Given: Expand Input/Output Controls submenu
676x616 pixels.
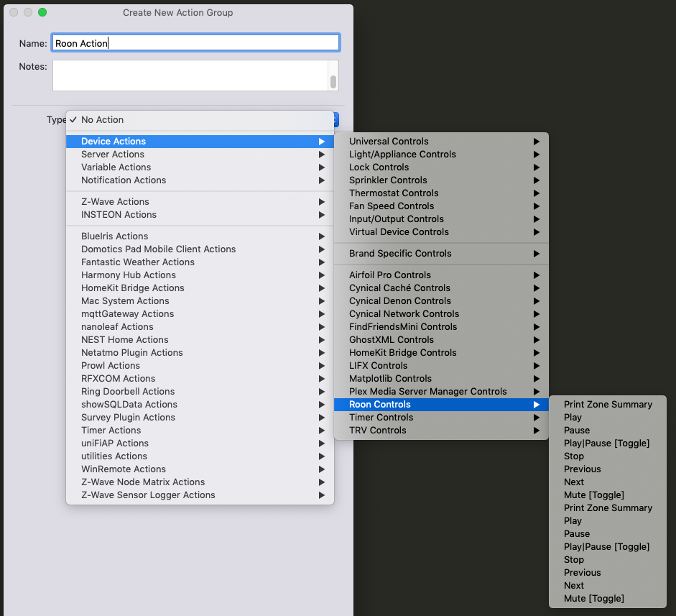Looking at the screenshot, I should click(442, 219).
